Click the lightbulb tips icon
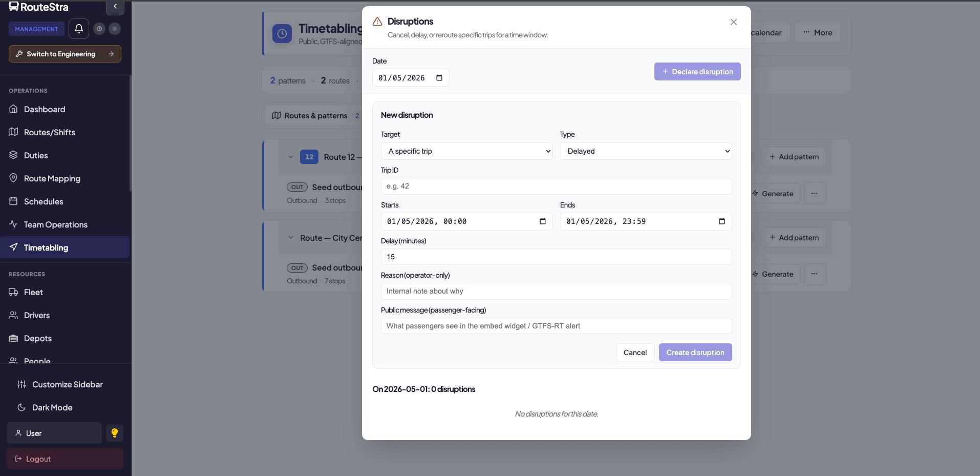 [x=115, y=433]
